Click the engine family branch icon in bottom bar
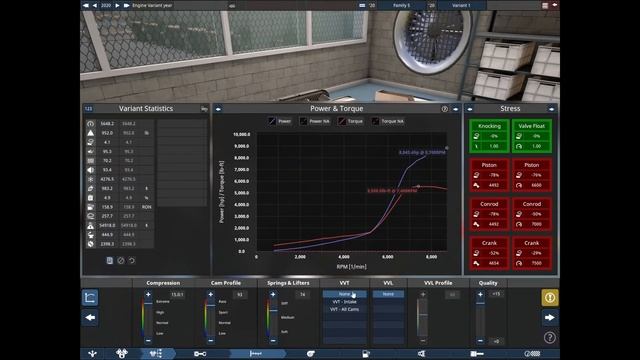 pos(93,353)
